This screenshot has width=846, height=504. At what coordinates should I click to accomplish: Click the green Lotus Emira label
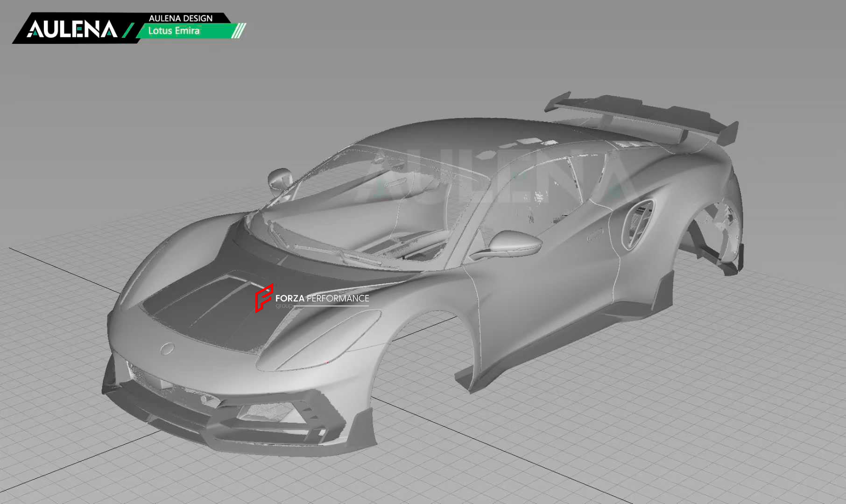click(x=174, y=31)
